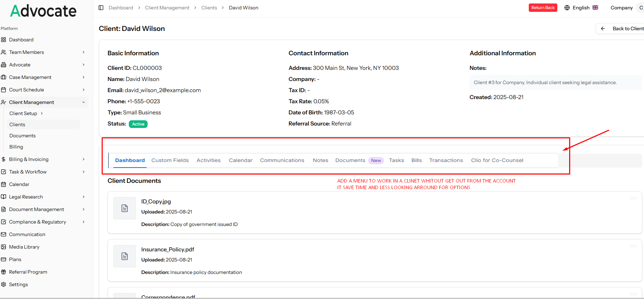Click the phone number +1-555-0023
Screen dimensions: 644x299
[143, 102]
